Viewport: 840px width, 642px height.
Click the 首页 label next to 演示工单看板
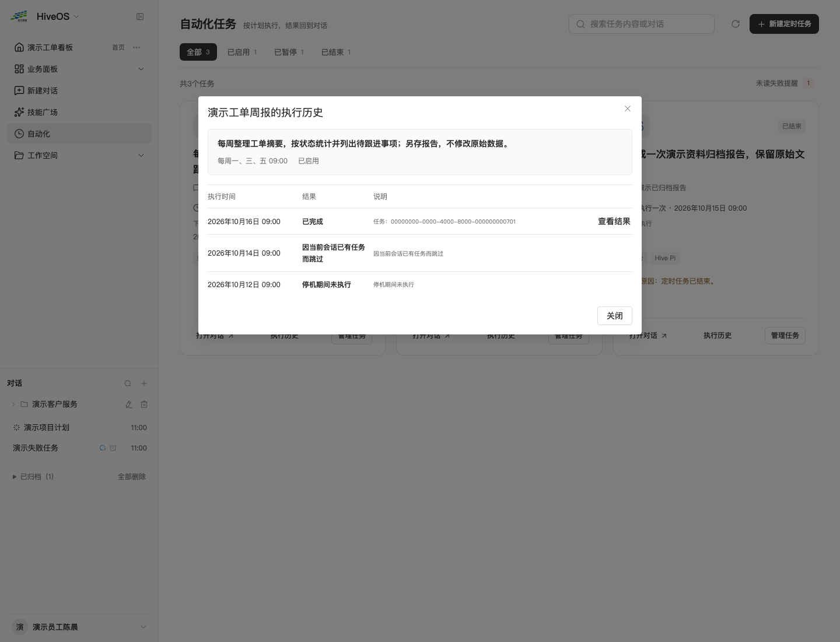tap(118, 47)
